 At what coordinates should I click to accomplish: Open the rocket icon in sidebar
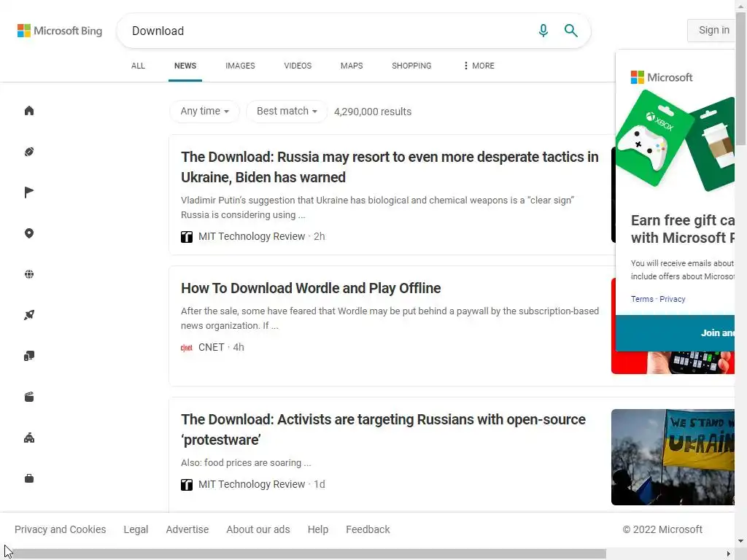29,315
